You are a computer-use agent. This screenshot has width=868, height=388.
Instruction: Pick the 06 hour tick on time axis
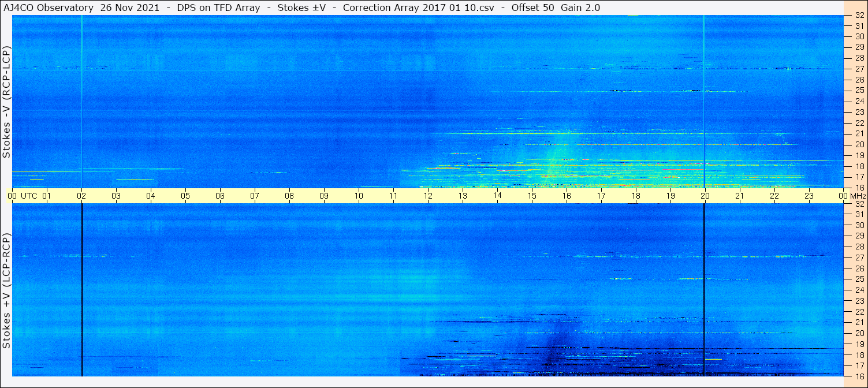tap(220, 196)
